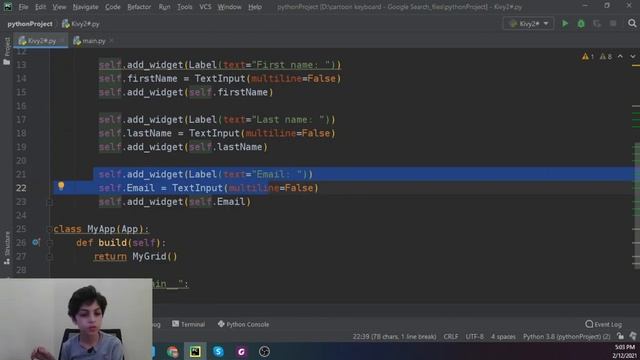Click the pythonProject breadcrumb

point(29,24)
